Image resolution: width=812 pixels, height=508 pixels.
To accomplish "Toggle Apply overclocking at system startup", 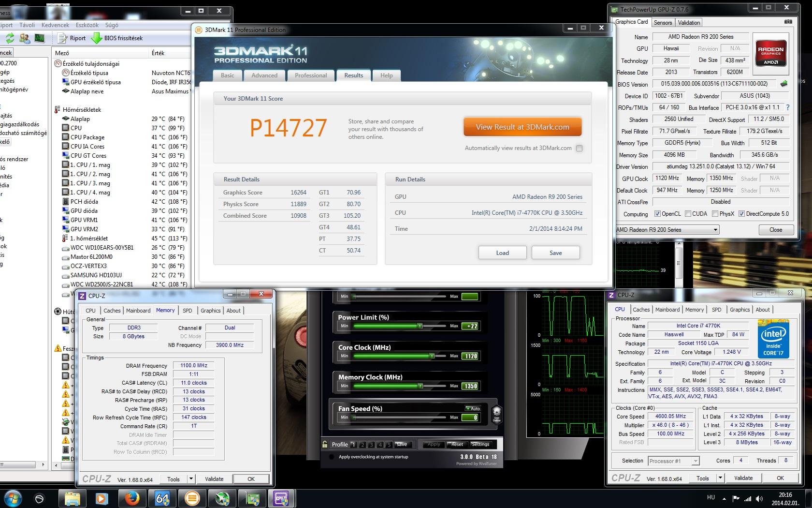I will (x=332, y=457).
